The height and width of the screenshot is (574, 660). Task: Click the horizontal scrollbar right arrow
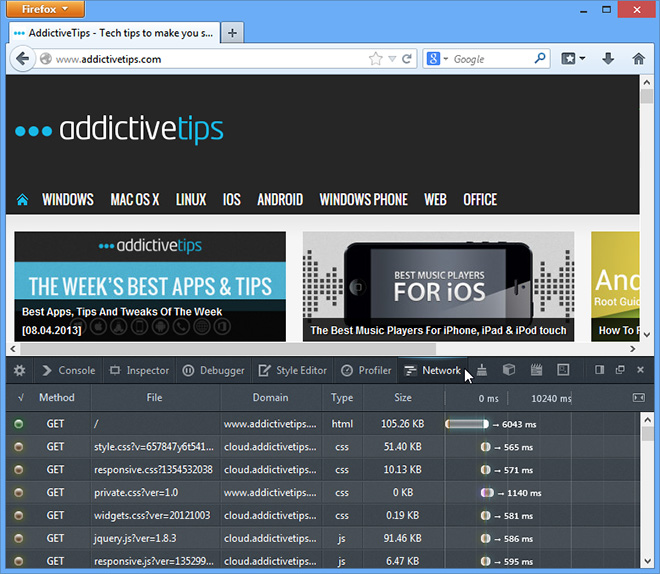tap(632, 348)
